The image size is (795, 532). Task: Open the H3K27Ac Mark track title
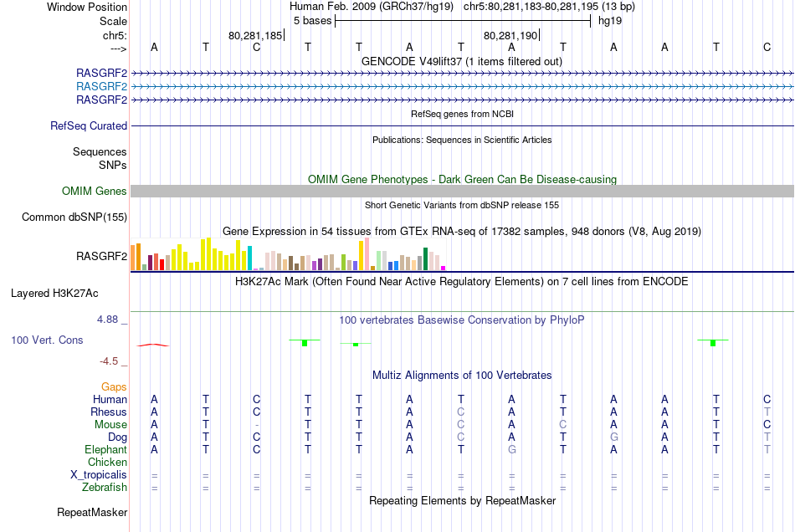(x=462, y=282)
